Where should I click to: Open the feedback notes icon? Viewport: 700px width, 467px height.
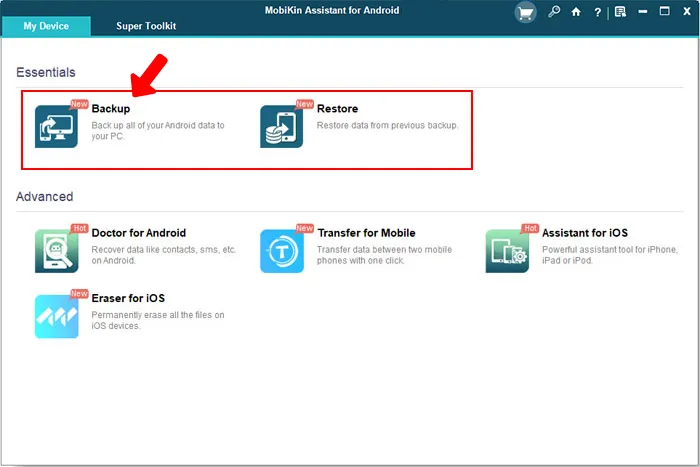click(620, 12)
